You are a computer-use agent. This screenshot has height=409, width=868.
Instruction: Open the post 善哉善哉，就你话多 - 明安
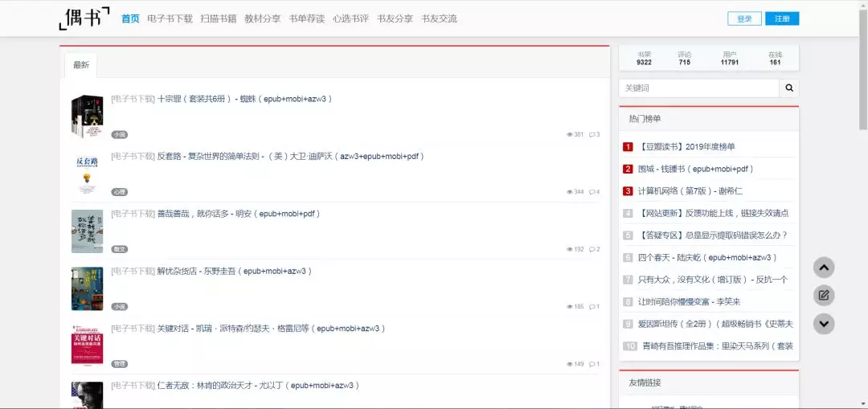click(x=240, y=214)
